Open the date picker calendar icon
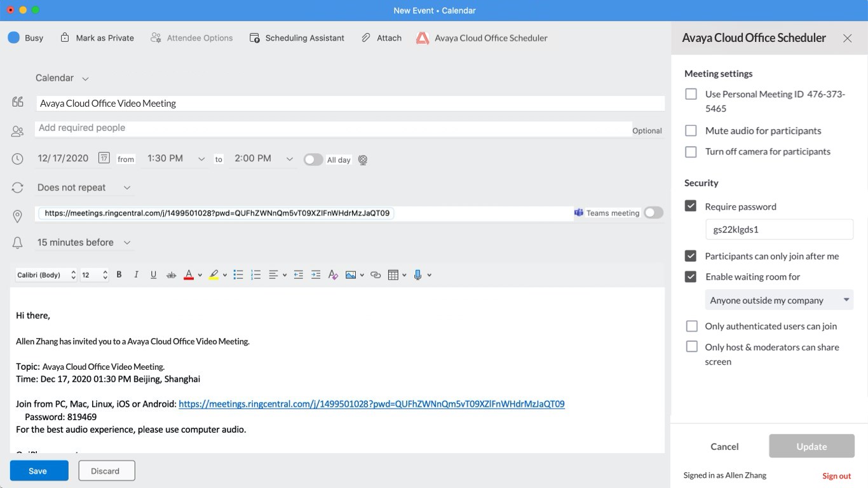 coord(104,158)
